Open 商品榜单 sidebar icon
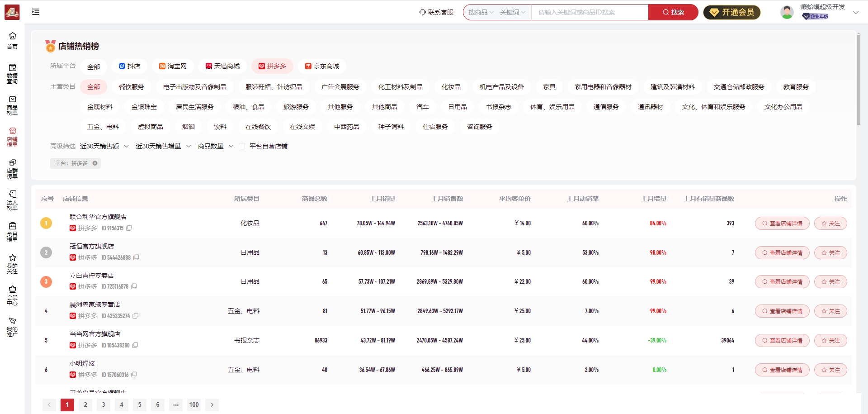 (12, 105)
